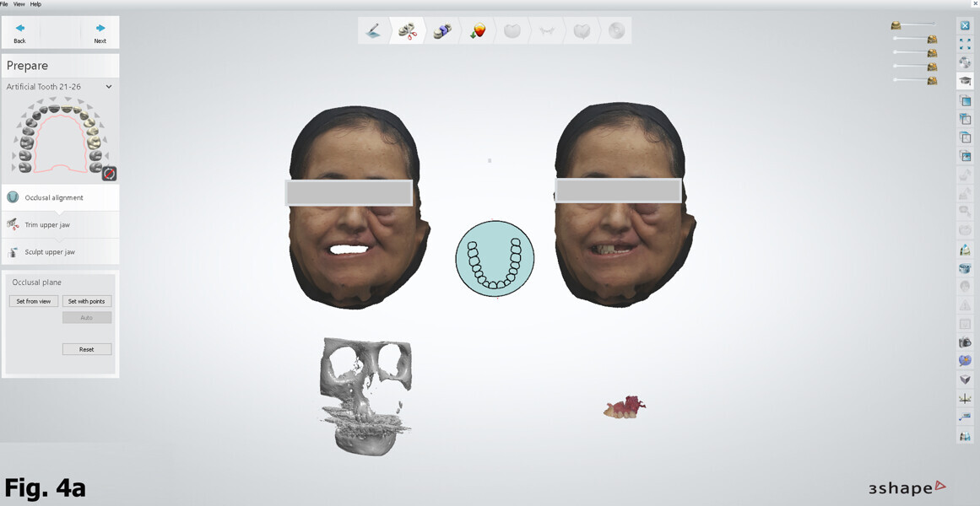
Task: Select Occlusal alignment step
Action: [x=54, y=197]
